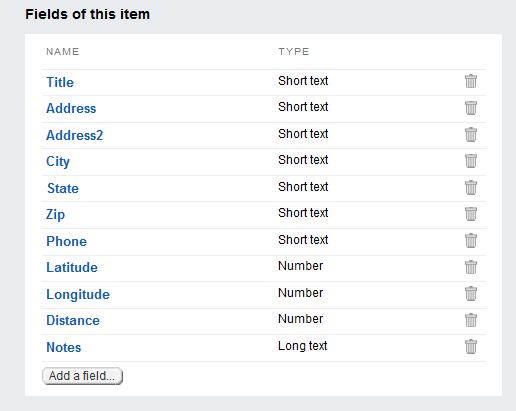Delete the Title field using trash icon

click(471, 81)
